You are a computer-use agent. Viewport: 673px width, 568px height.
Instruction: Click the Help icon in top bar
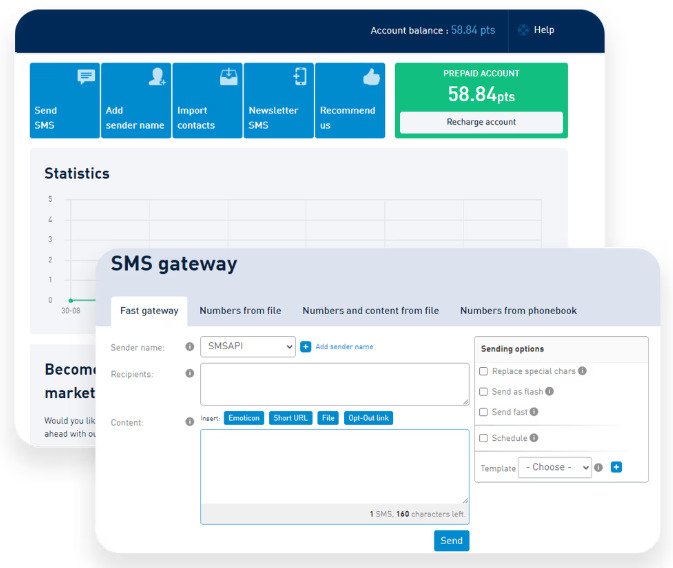(x=523, y=30)
